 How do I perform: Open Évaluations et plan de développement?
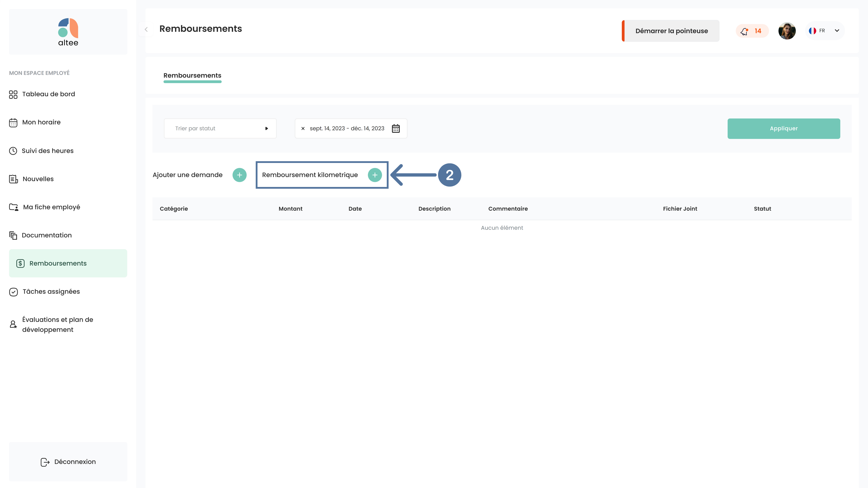click(x=58, y=325)
